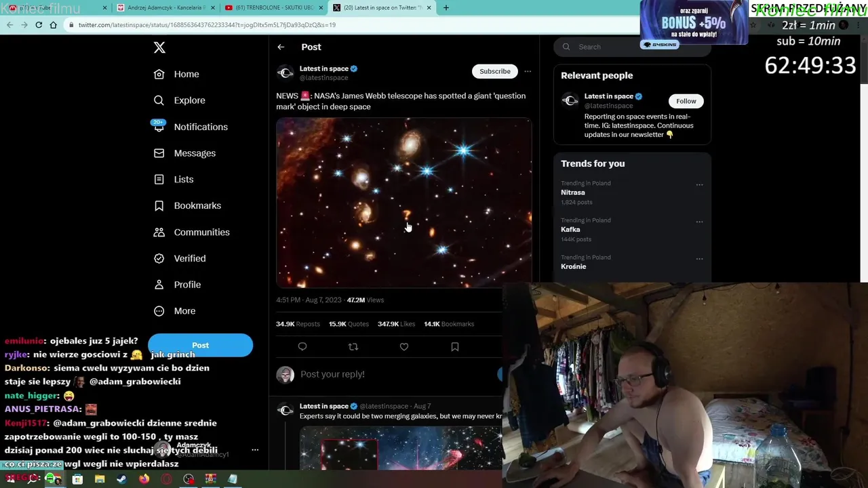The width and height of the screenshot is (868, 488).
Task: Click the reply speech bubble icon
Action: (x=302, y=346)
